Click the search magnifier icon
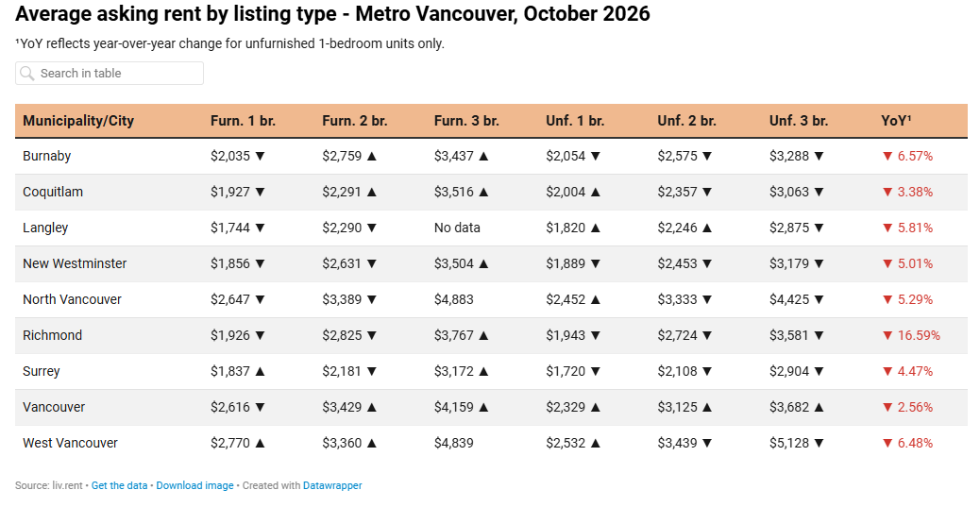This screenshot has width=980, height=507. click(26, 73)
